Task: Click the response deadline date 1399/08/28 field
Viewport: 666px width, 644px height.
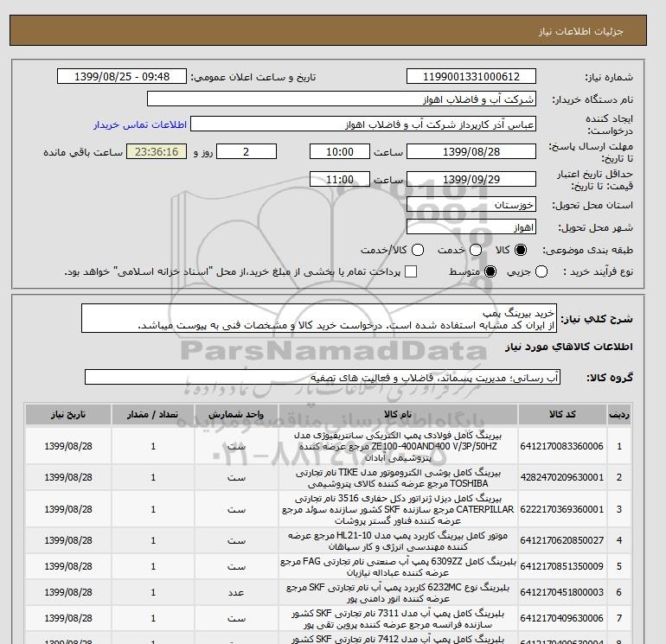Action: point(471,151)
